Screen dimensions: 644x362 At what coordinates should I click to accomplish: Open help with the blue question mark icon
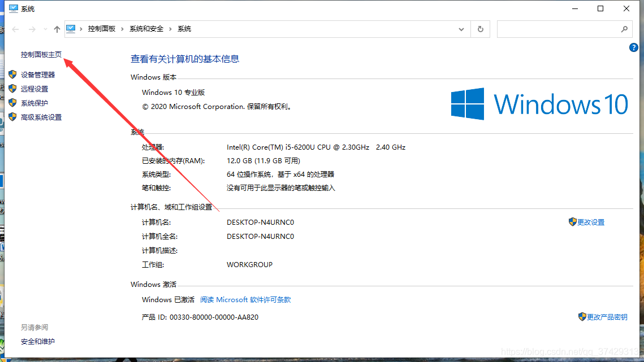(x=634, y=47)
